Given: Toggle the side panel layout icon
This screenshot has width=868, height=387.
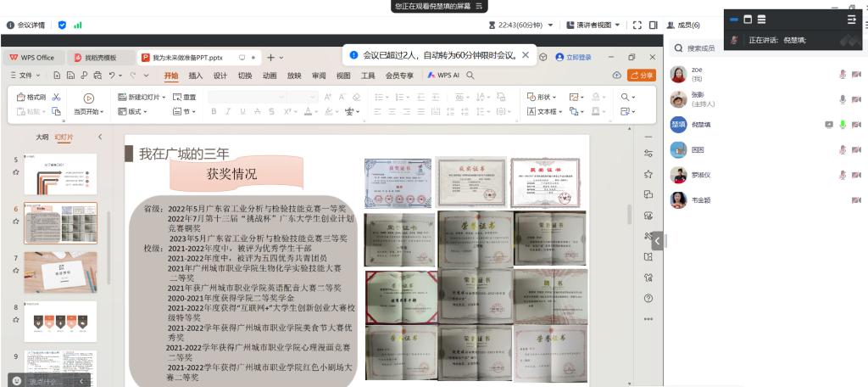Looking at the screenshot, I should (x=654, y=25).
